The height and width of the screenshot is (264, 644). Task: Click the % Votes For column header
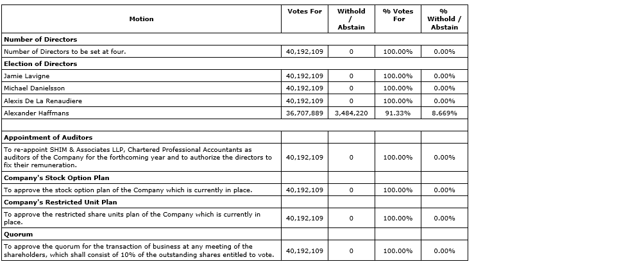(398, 15)
